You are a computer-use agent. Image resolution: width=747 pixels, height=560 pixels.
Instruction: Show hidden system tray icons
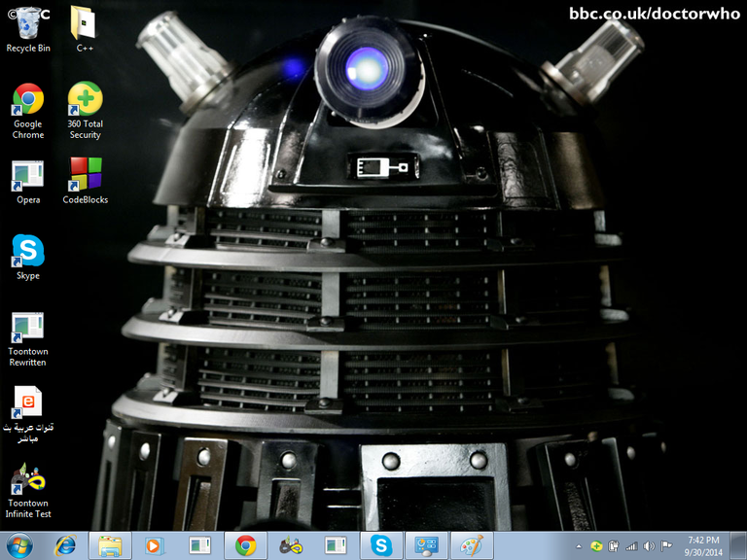(579, 546)
